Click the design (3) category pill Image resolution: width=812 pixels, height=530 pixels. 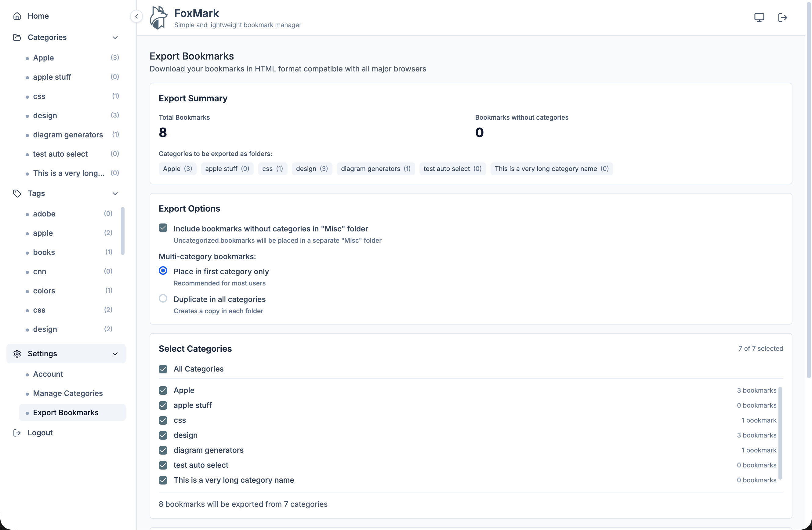311,169
